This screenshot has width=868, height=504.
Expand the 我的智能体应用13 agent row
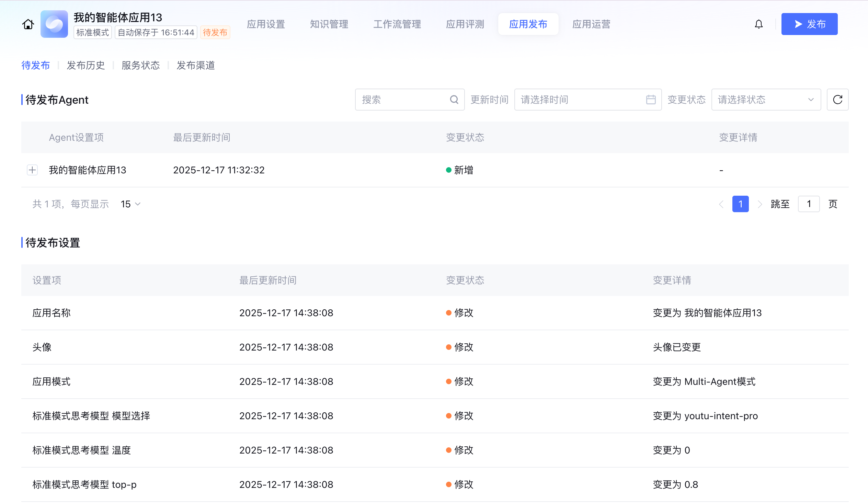click(32, 170)
